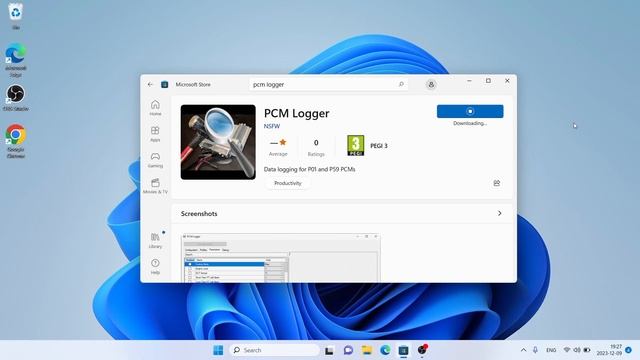Click the Productivity category tag
The width and height of the screenshot is (640, 360).
click(288, 183)
